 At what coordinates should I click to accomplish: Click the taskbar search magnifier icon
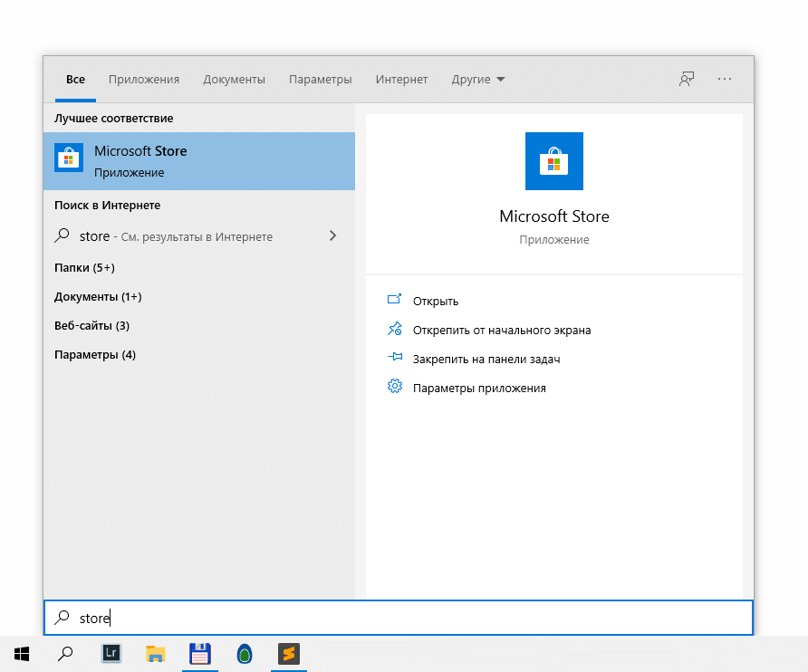click(x=65, y=654)
